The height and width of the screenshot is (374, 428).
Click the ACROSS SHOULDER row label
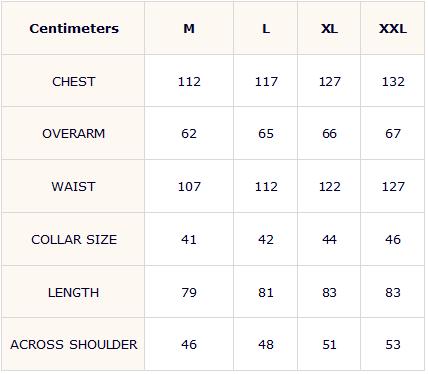pyautogui.click(x=74, y=345)
